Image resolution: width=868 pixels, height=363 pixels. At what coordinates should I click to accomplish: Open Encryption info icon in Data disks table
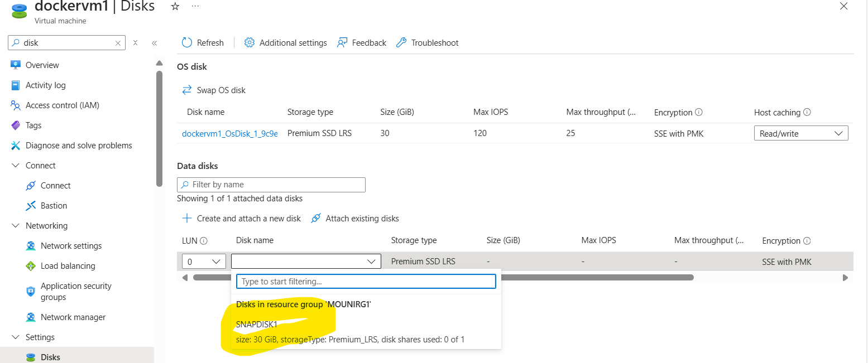[807, 241]
